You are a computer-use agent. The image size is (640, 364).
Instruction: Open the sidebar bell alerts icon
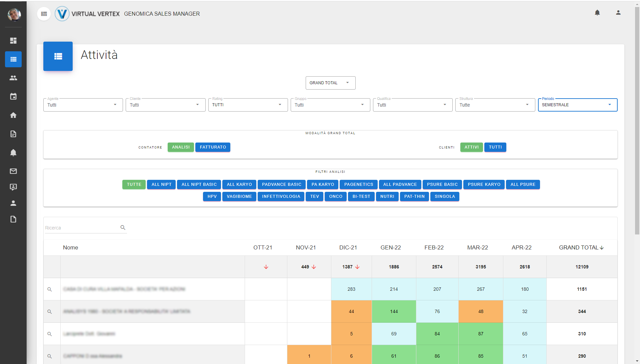click(x=13, y=153)
